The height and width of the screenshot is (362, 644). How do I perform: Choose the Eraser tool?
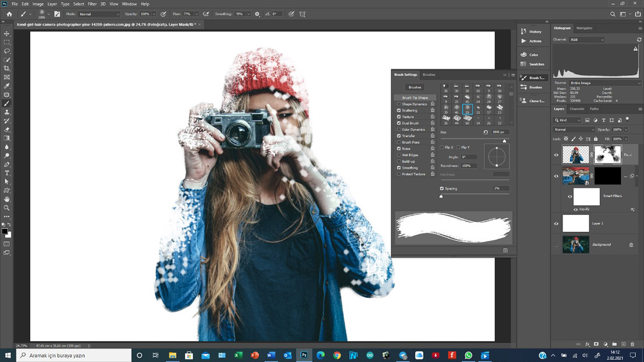(x=7, y=129)
